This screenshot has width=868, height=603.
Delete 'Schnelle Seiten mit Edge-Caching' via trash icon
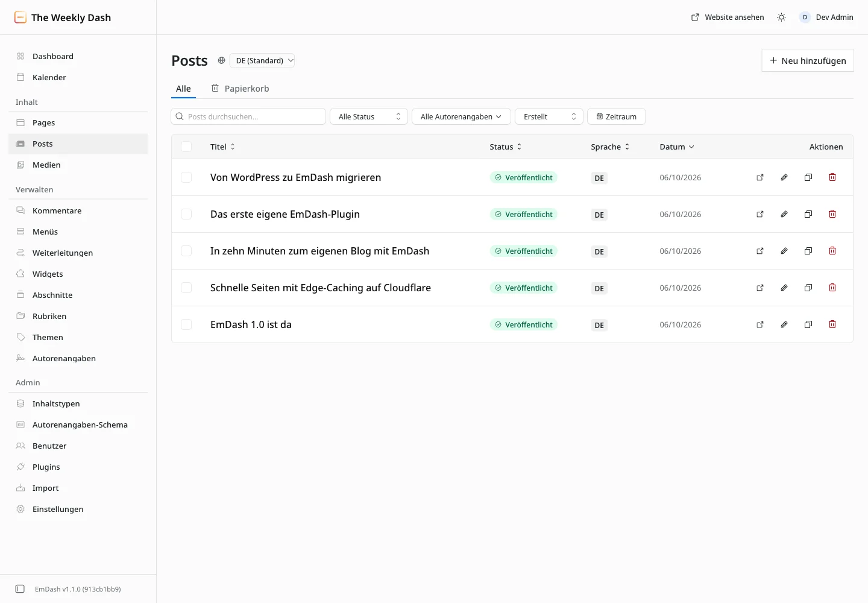[x=832, y=288]
